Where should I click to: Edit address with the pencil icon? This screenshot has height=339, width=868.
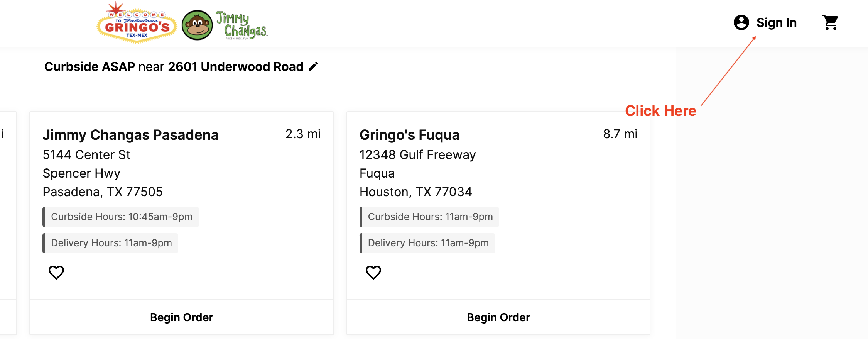click(x=313, y=66)
